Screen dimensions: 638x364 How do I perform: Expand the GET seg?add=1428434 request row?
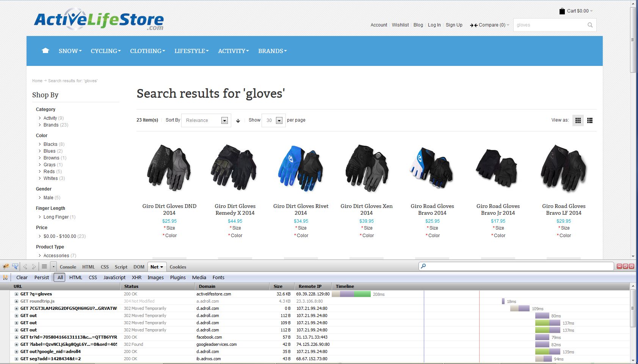click(16, 359)
